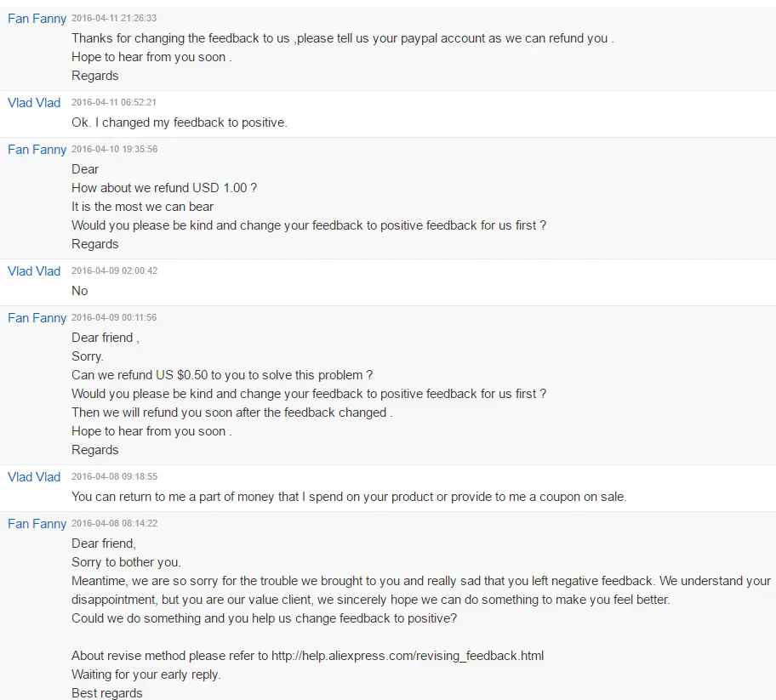776x700 pixels.
Task: Open Vlad Vlad name above the 'No' reply
Action: (34, 271)
